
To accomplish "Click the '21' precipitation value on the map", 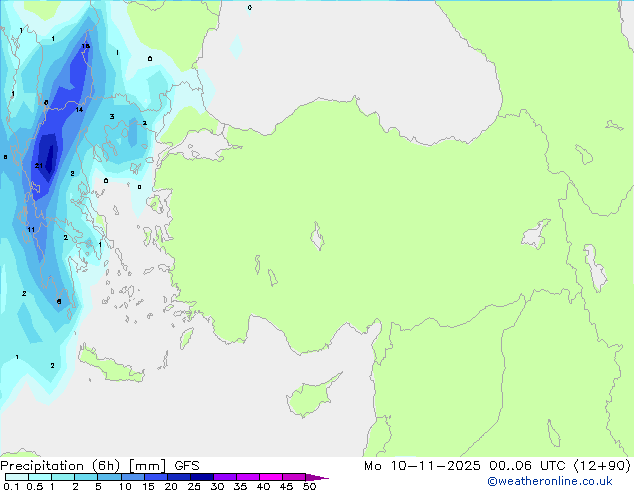I will pyautogui.click(x=39, y=166).
